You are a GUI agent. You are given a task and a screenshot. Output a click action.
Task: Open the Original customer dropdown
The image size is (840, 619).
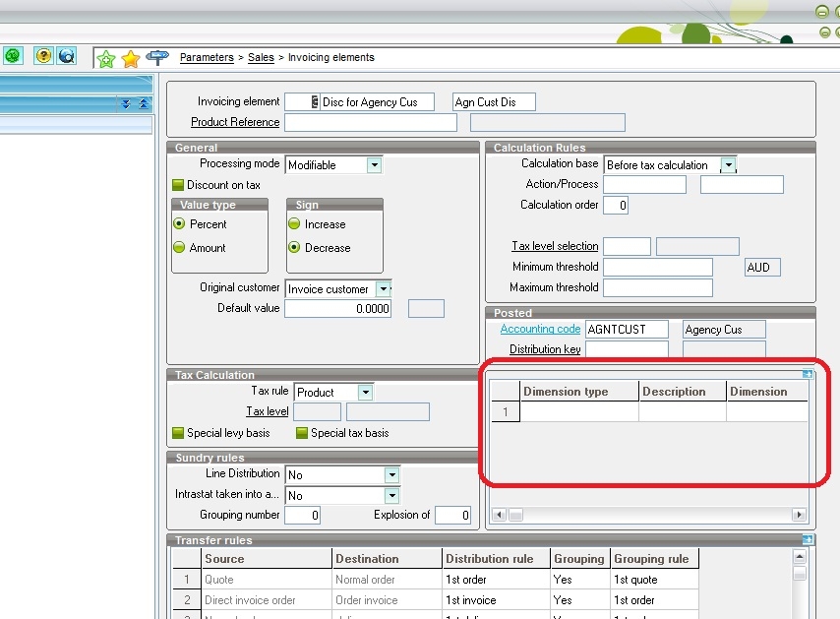(383, 289)
